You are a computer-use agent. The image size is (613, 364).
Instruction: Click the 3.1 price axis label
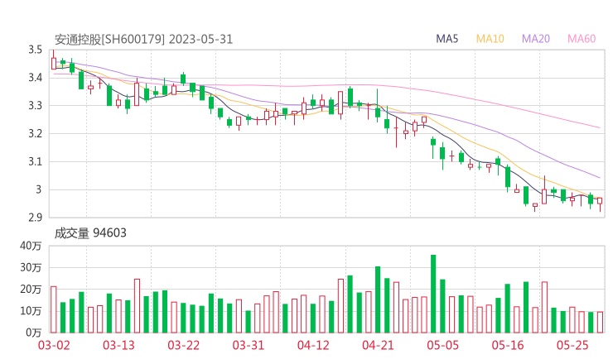coord(35,161)
